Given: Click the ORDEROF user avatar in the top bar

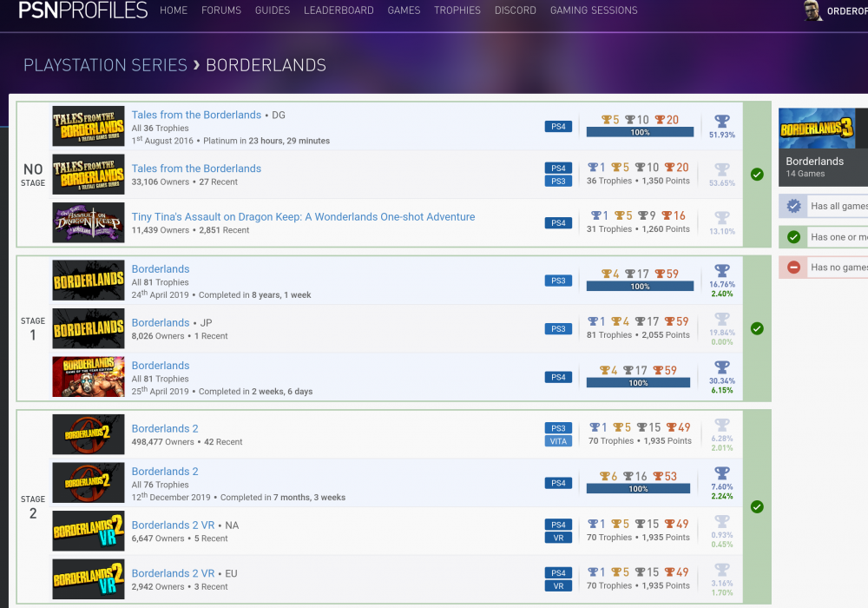Looking at the screenshot, I should tap(812, 10).
